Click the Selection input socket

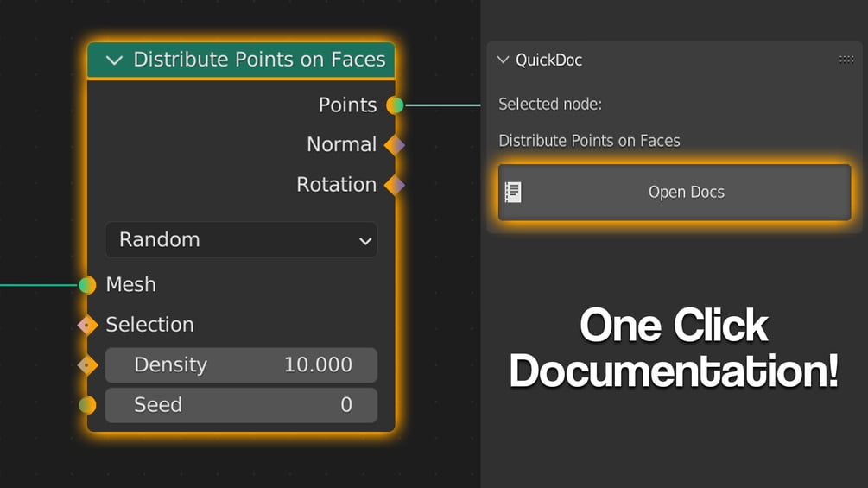(87, 326)
